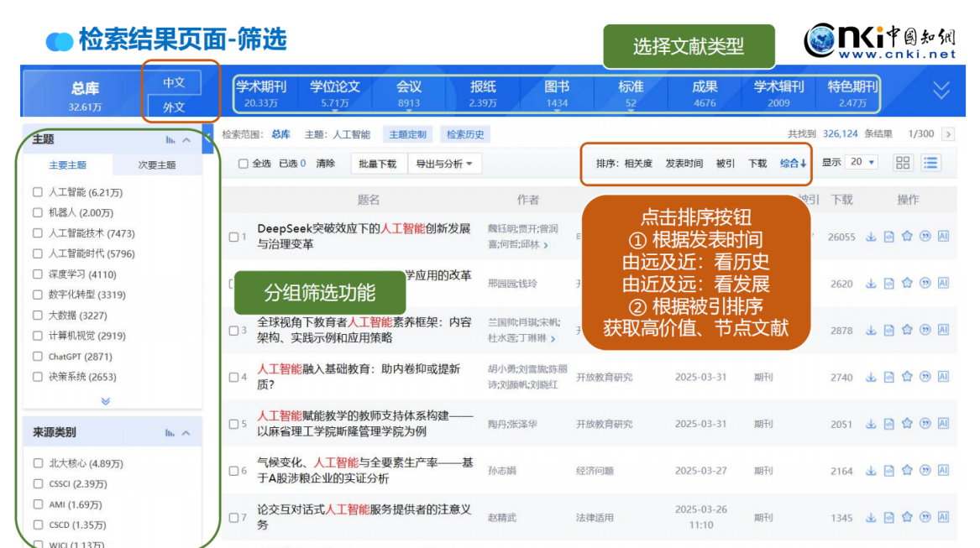Switch to grid view layout icon
This screenshot has height=548, width=980.
[903, 163]
